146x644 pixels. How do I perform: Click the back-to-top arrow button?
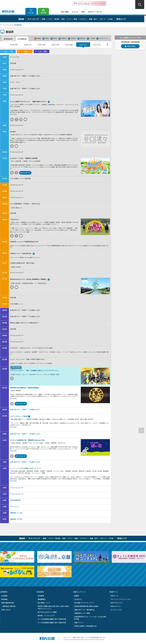pyautogui.click(x=141, y=430)
